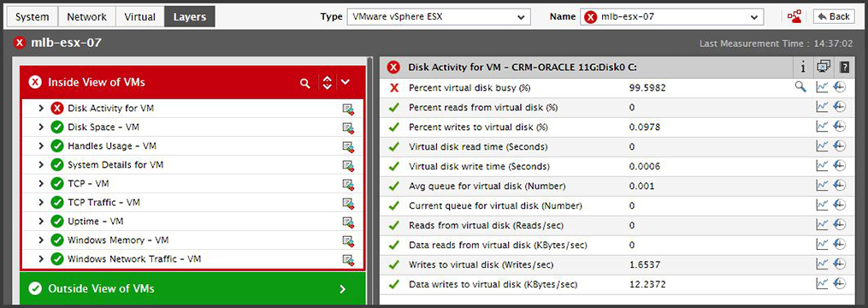The image size is (868, 308).
Task: Open the history icon for Virtual disk write time
Action: 840,166
